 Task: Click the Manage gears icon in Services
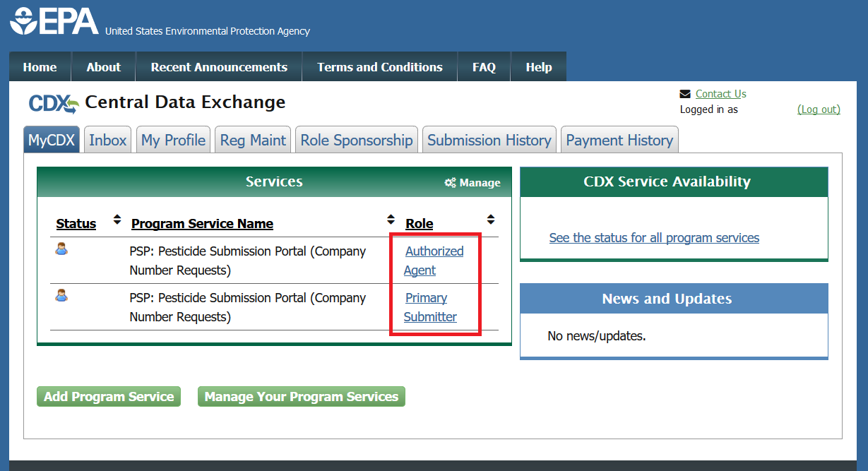tap(450, 183)
